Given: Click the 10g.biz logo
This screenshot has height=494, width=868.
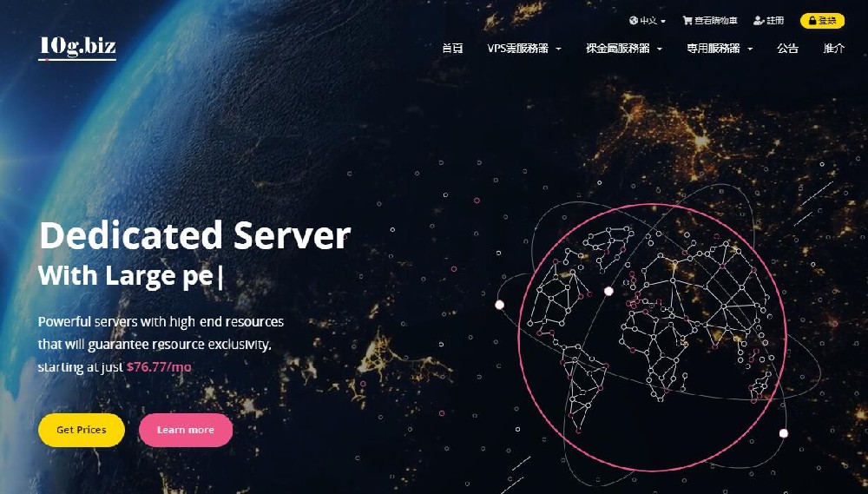Looking at the screenshot, I should 77,48.
